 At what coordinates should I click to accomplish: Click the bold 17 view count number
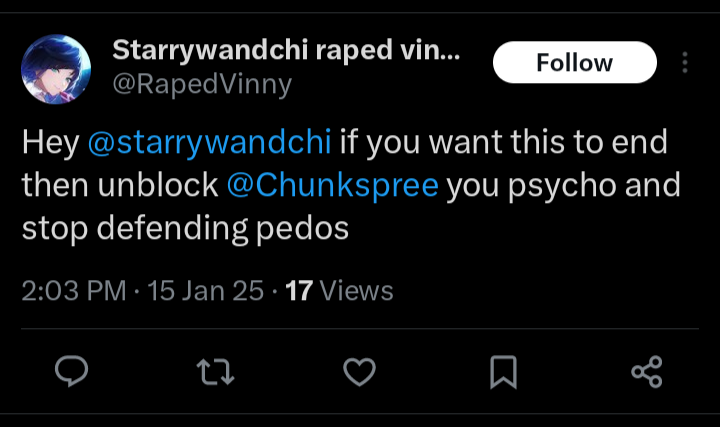click(x=299, y=291)
